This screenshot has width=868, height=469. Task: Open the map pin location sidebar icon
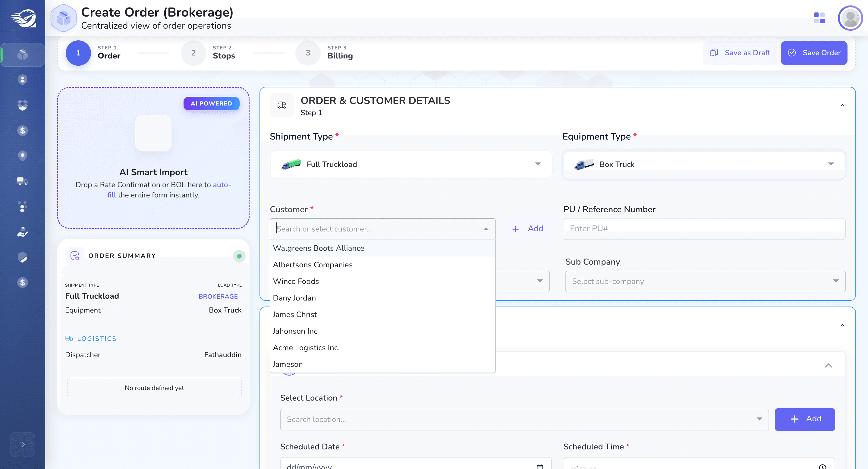click(23, 156)
